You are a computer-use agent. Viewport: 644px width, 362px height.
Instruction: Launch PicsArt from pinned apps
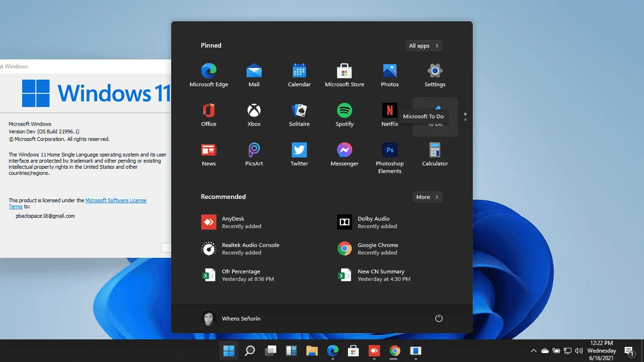click(x=254, y=155)
